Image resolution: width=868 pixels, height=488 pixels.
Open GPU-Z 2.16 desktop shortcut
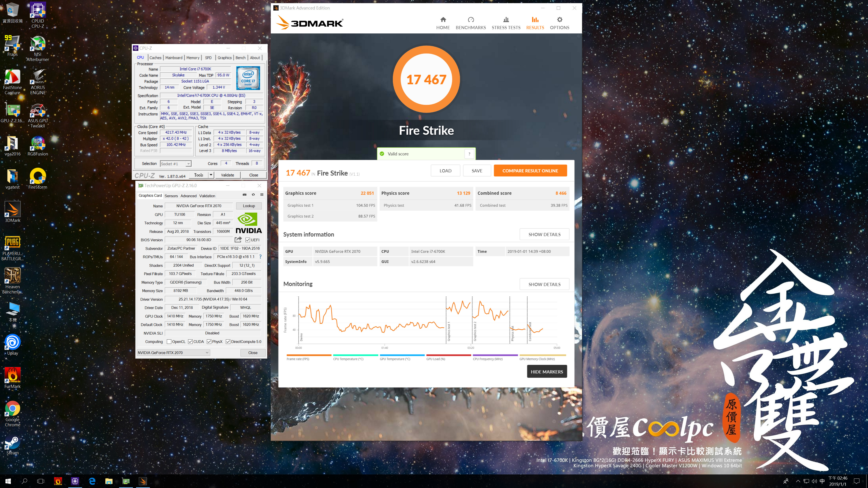tap(12, 113)
